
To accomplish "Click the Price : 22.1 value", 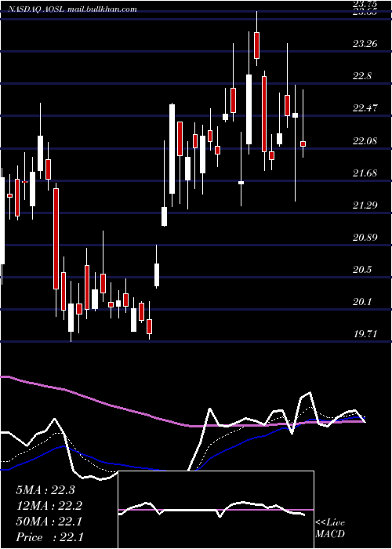I will [49, 537].
